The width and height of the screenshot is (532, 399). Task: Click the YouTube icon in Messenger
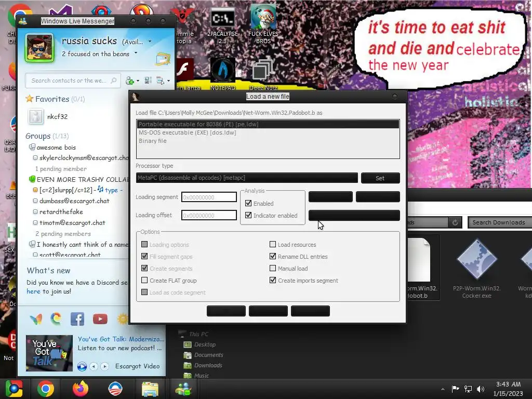pos(100,319)
